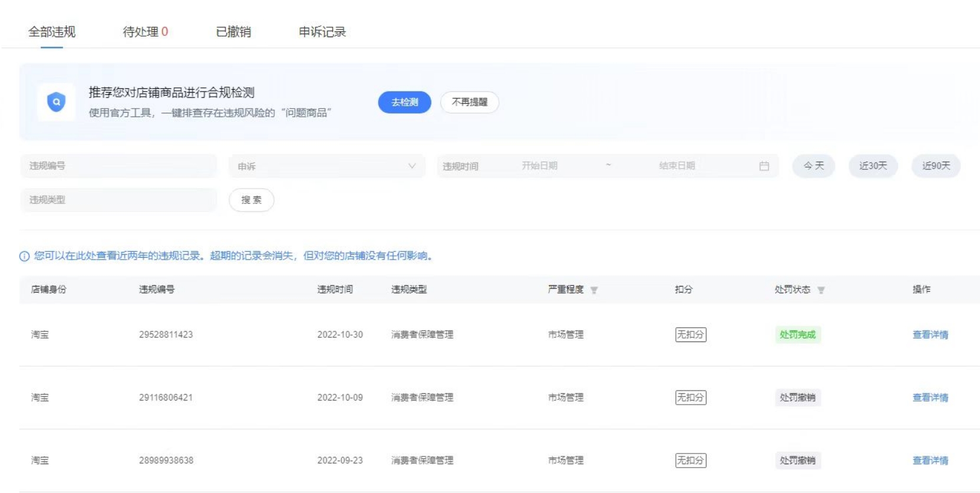Filter violations by 今天
This screenshot has width=980, height=493.
click(x=813, y=166)
